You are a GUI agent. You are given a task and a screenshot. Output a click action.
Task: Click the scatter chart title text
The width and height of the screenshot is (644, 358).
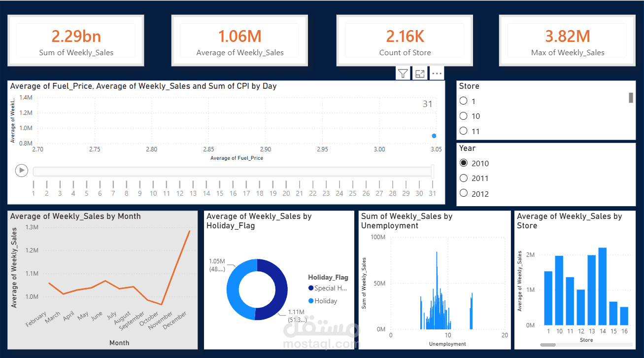[x=143, y=86]
